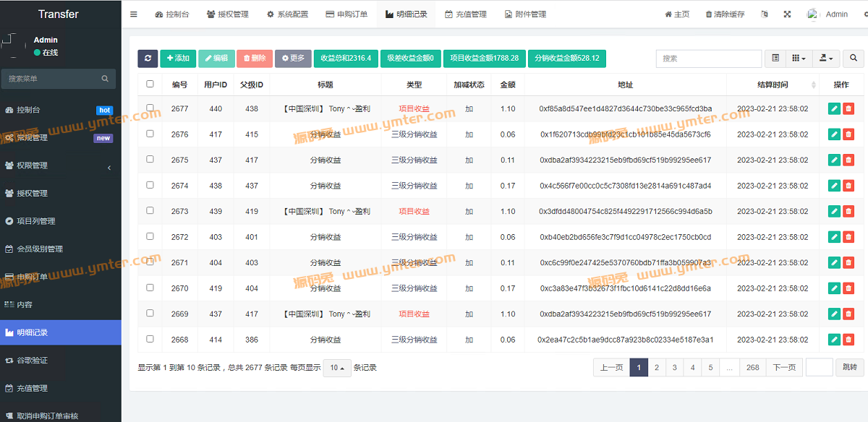The width and height of the screenshot is (868, 422).
Task: Go to last page 268
Action: 753,368
